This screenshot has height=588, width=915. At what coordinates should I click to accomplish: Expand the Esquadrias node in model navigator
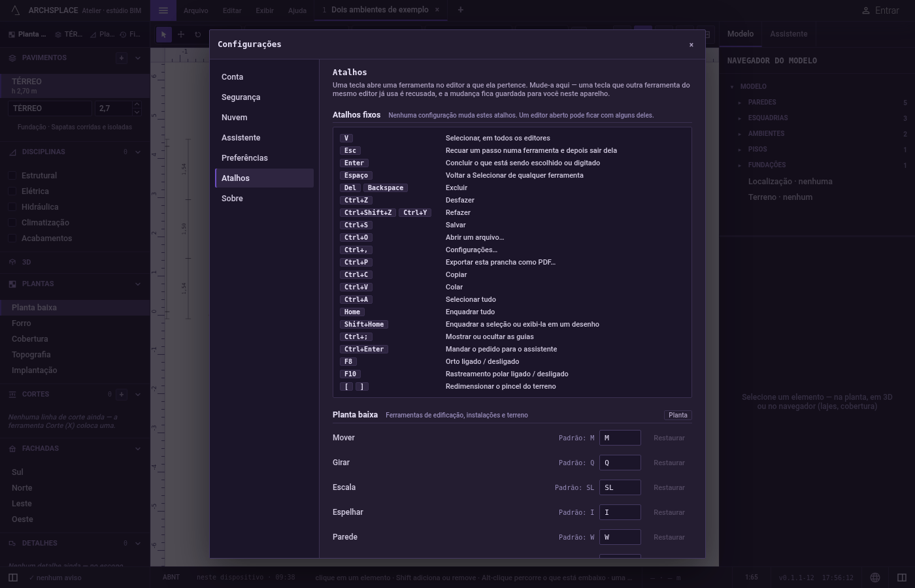(740, 118)
